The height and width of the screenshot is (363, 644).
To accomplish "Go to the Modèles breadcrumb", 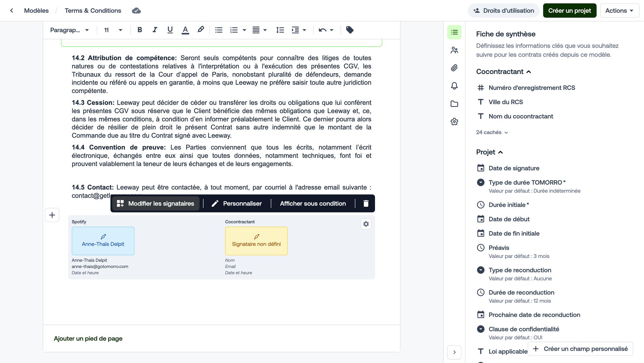I will (36, 11).
